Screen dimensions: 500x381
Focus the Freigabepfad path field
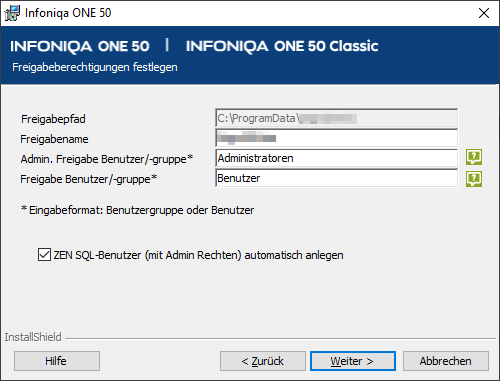(x=336, y=118)
